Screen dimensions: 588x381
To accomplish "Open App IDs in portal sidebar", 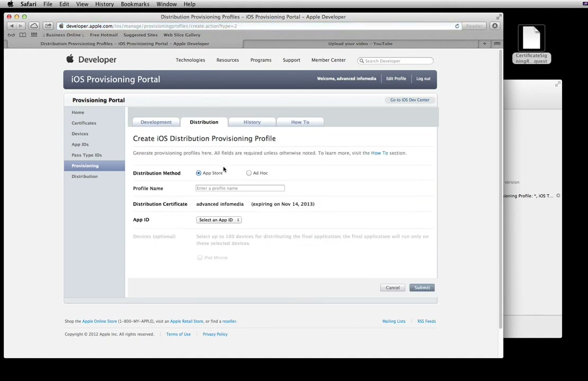I will click(x=80, y=144).
